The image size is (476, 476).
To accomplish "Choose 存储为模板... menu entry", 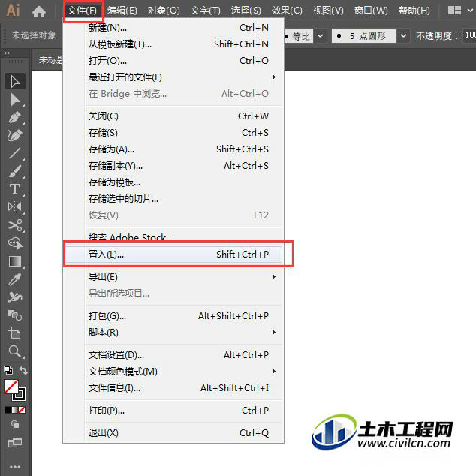I will (173, 182).
